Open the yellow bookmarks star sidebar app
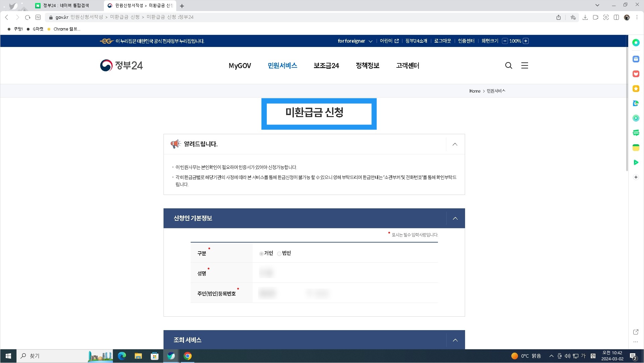 (636, 89)
